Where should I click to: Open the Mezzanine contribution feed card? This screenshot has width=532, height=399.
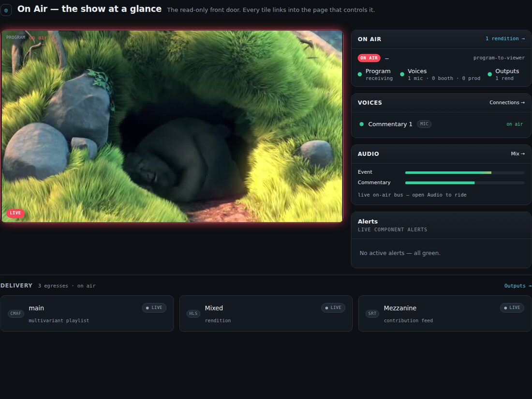click(445, 313)
